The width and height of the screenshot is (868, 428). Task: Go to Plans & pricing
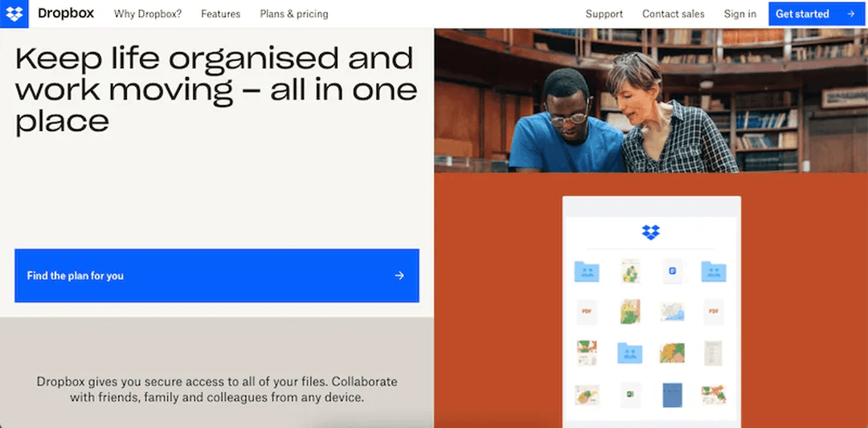click(x=293, y=14)
